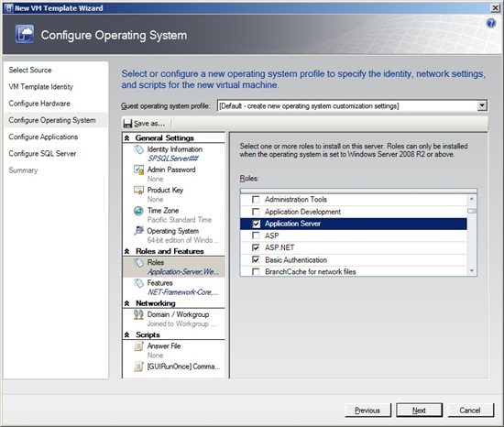Click the Save as floppy disk icon
504x427 pixels.
click(128, 124)
